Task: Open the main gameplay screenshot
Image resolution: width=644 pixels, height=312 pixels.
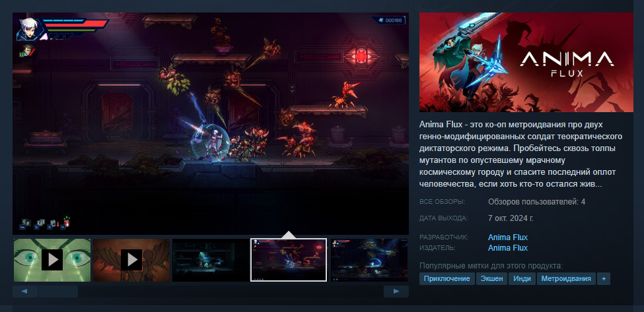Action: pyautogui.click(x=211, y=123)
